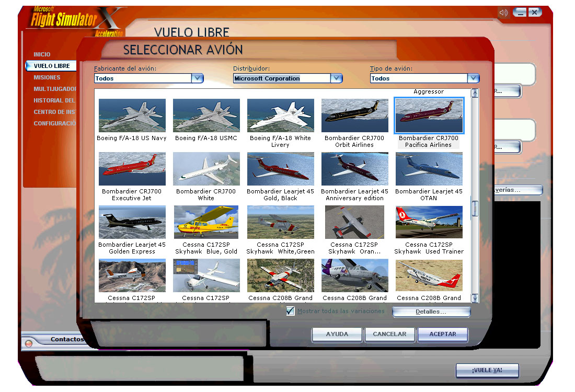Open the AYUDA help

(336, 334)
